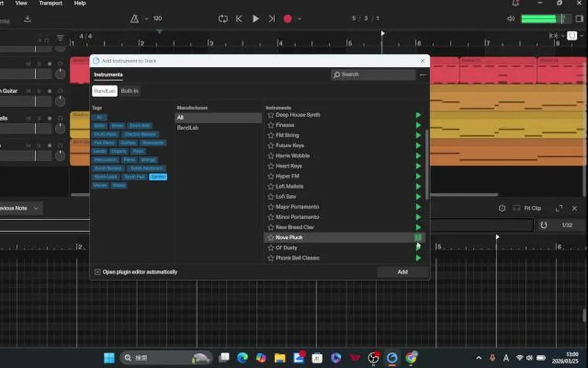Close the Add Instrument to Track dialog
Image resolution: width=588 pixels, height=368 pixels.
click(423, 61)
